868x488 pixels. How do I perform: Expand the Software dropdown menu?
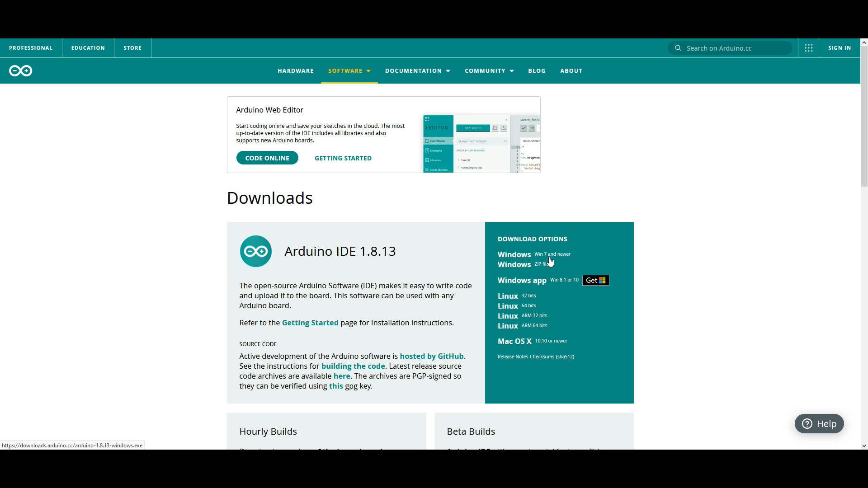349,71
